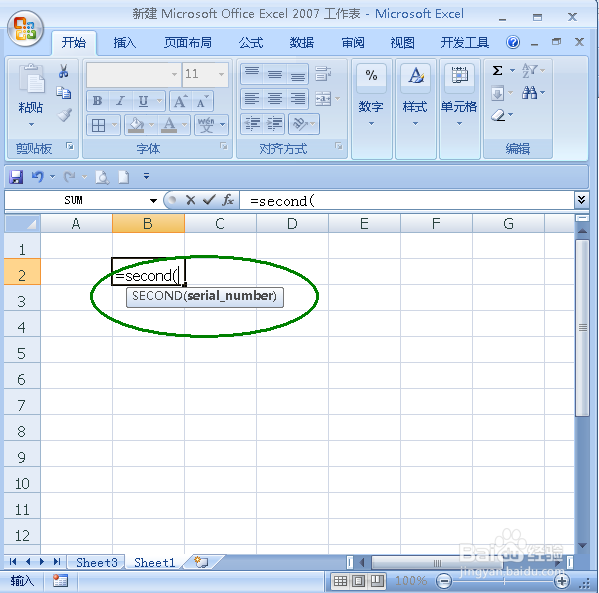Switch to Page Layout view
The height and width of the screenshot is (593, 599).
point(358,582)
